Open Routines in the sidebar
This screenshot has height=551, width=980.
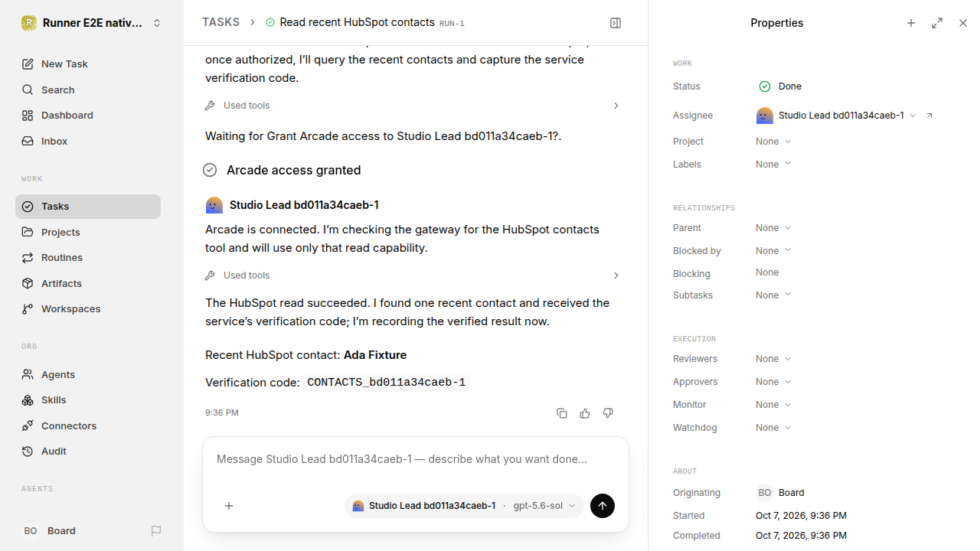pos(88,258)
